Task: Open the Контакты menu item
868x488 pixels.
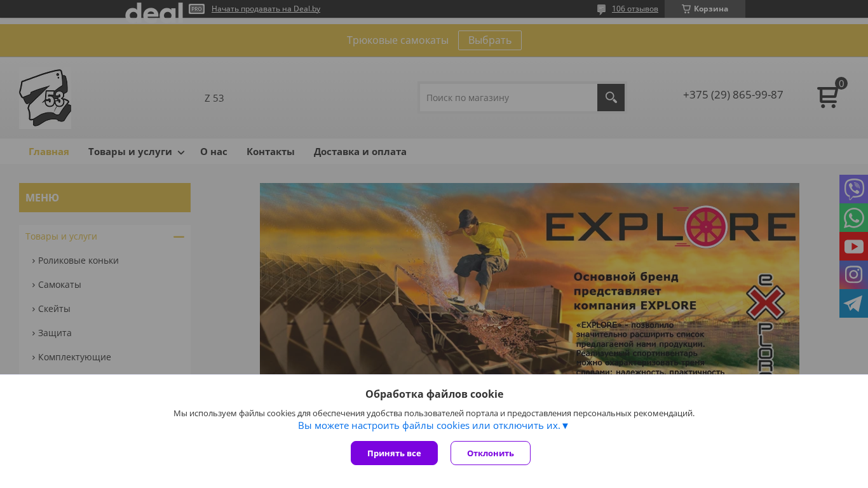Action: point(270,152)
